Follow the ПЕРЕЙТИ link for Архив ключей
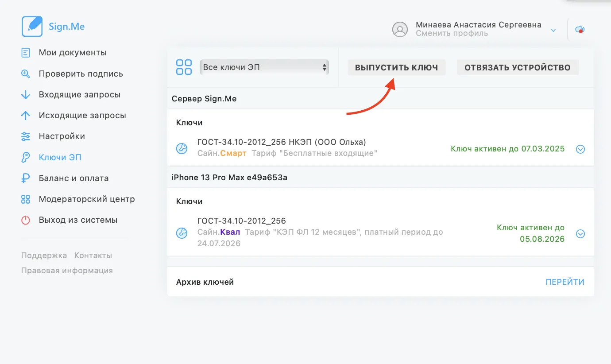Screen dimensions: 611x364 pyautogui.click(x=565, y=282)
